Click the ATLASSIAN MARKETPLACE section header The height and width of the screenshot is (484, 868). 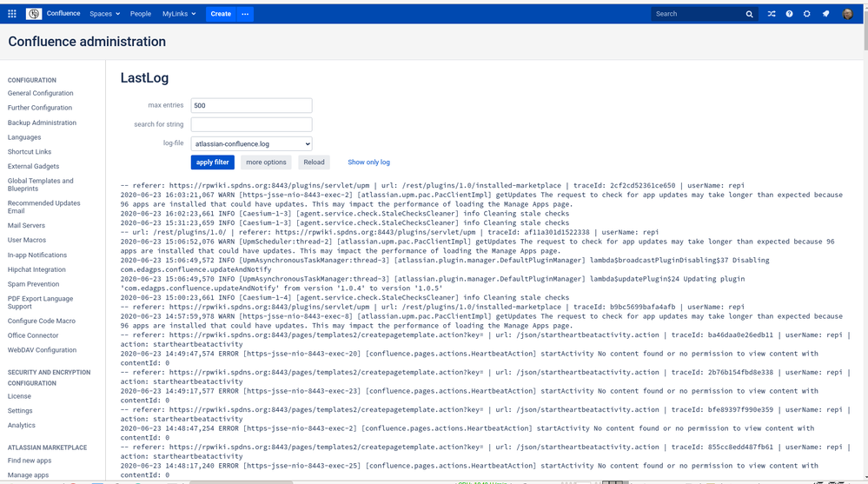point(47,448)
